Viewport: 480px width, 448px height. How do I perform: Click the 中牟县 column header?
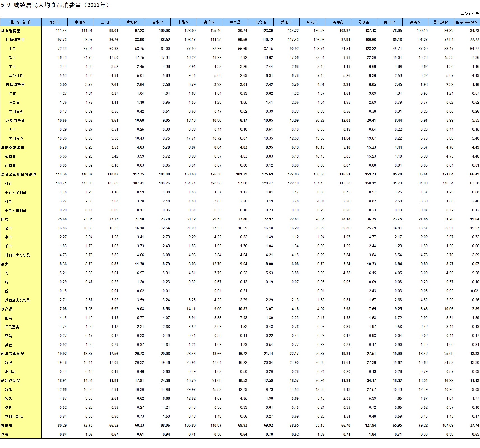click(x=235, y=22)
